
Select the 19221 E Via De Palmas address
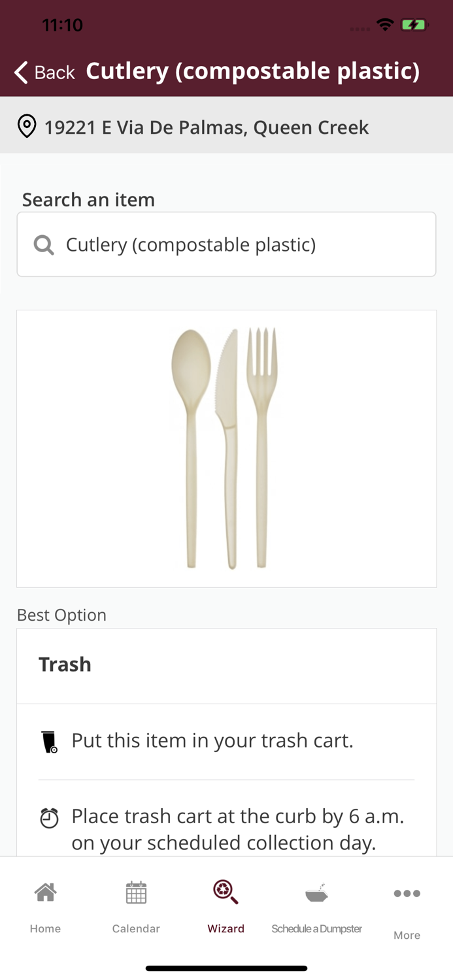[206, 127]
